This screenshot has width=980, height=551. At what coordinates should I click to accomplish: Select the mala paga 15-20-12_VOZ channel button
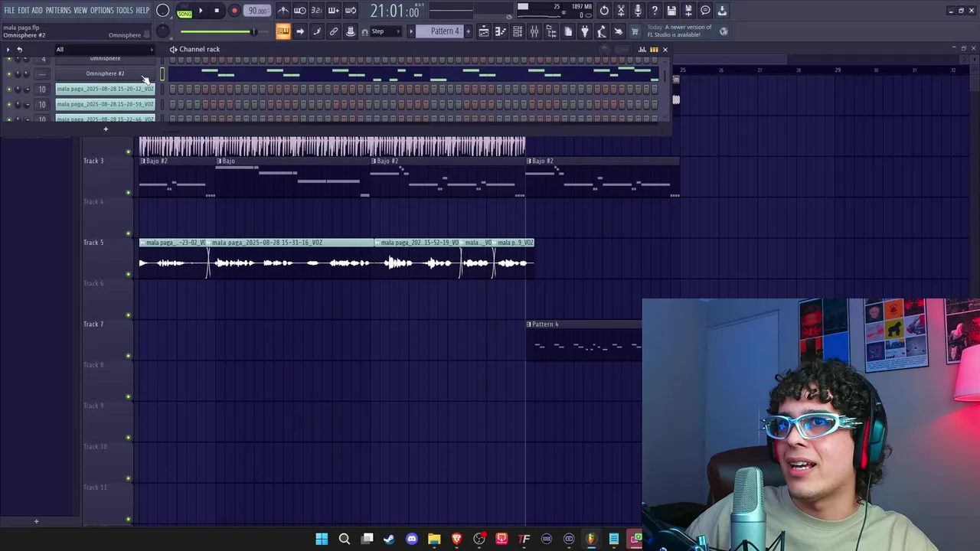click(105, 90)
